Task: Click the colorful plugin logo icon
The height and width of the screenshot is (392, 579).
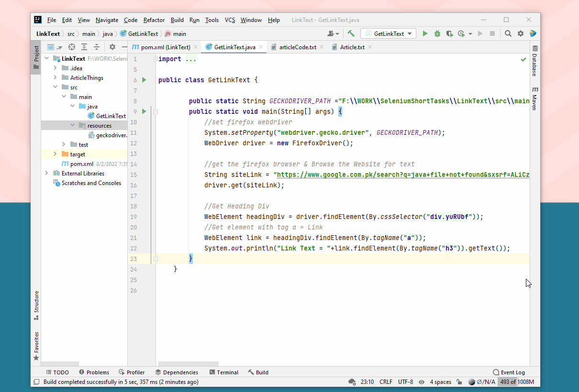Action: pyautogui.click(x=533, y=33)
